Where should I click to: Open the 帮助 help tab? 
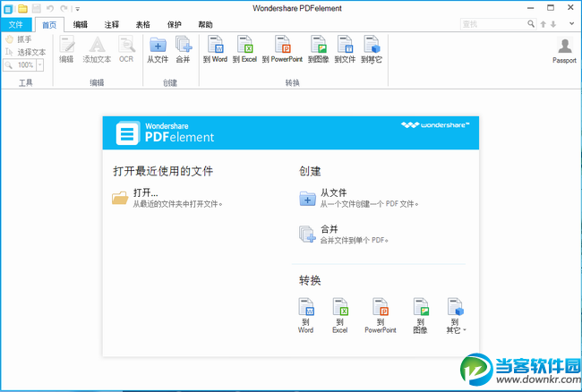pos(205,25)
